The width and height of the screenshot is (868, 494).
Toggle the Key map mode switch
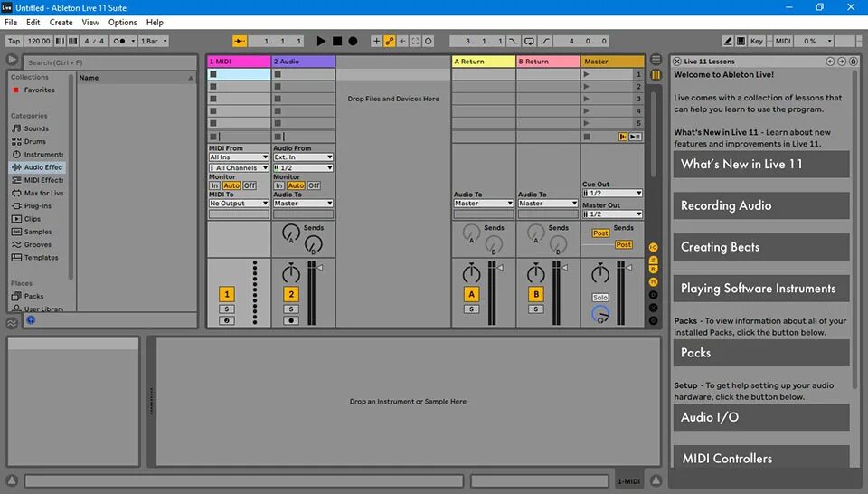(x=757, y=41)
